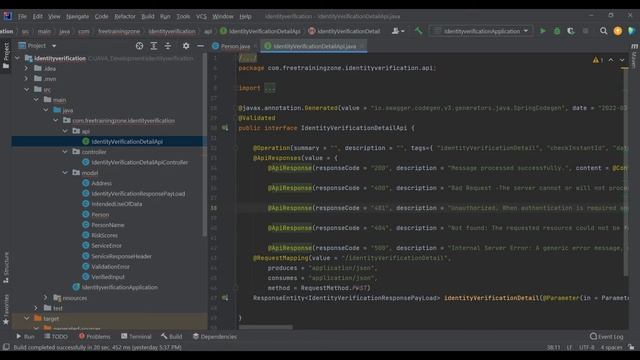Screen dimensions: 640x360
Task: Go to previous highlighted error arrow
Action: (611, 60)
